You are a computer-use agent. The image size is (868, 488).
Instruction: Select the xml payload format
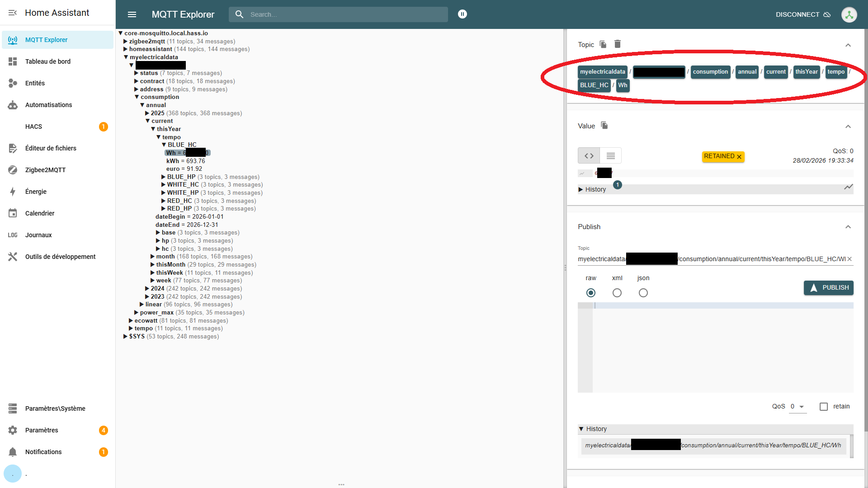(x=617, y=293)
